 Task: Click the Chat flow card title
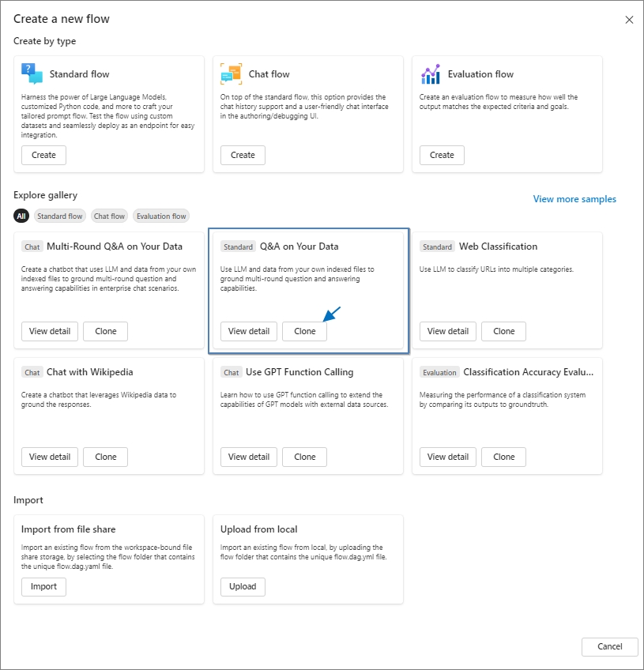tap(269, 74)
